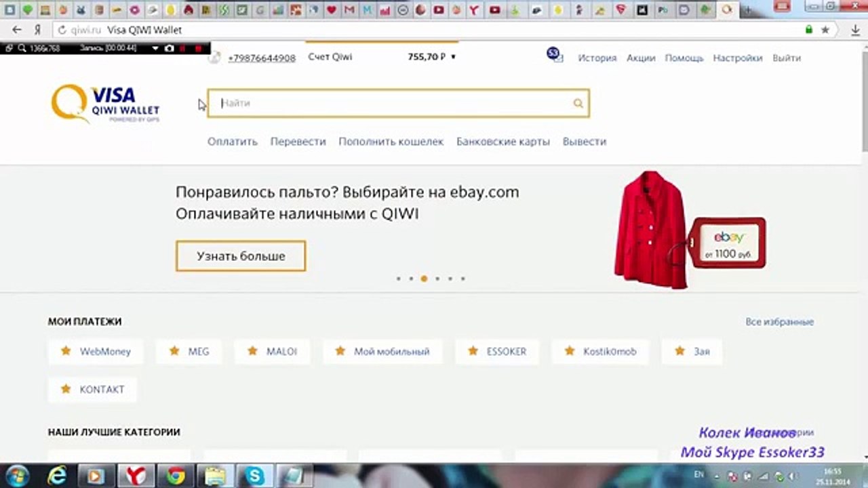
Task: Bookmark page with star icon
Action: point(825,30)
